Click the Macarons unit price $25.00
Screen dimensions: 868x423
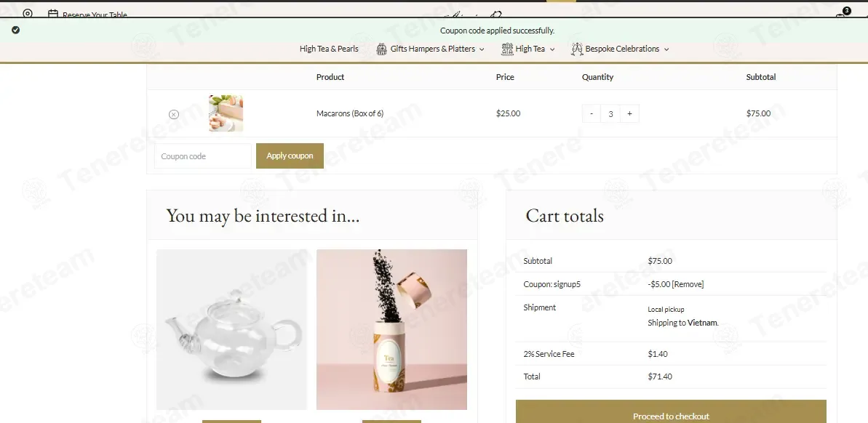pos(508,113)
